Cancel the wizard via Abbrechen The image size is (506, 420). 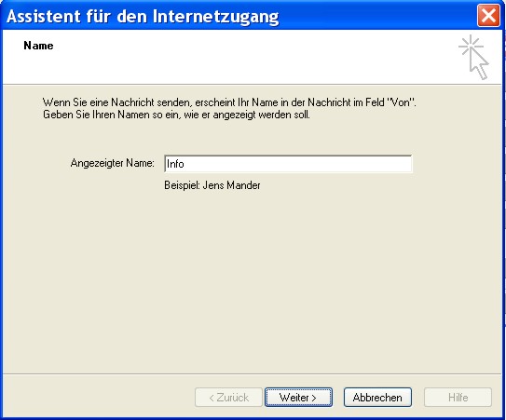(377, 397)
